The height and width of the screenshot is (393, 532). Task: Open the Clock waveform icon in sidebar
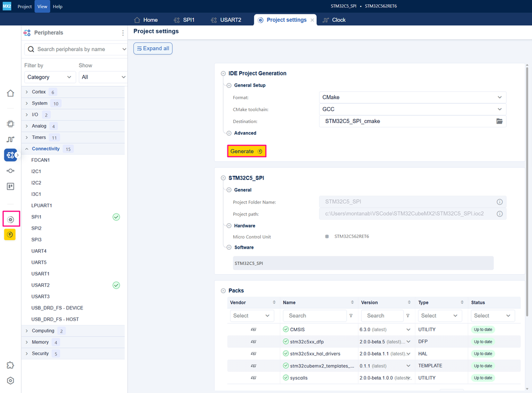[x=11, y=139]
